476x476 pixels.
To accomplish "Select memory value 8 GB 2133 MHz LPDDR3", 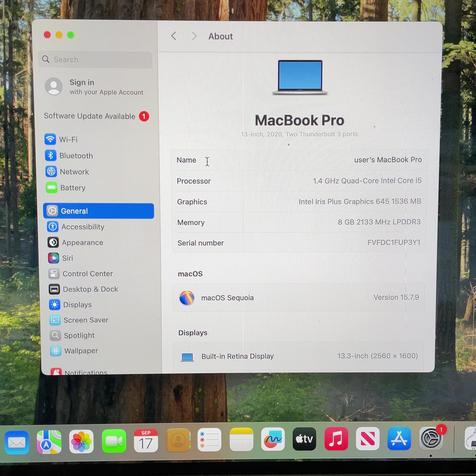I will pos(379,222).
